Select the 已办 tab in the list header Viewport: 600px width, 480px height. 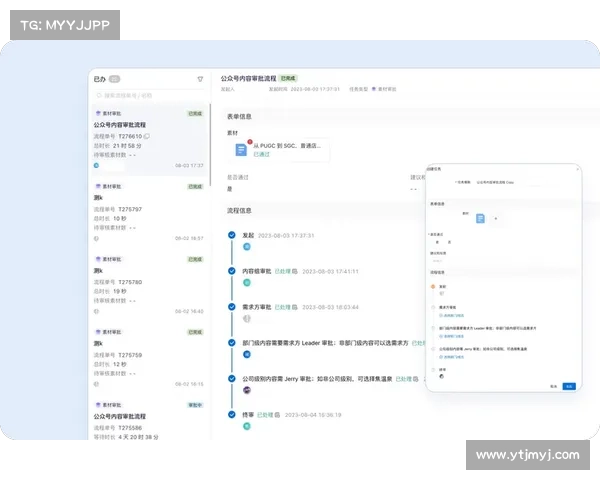[x=99, y=78]
